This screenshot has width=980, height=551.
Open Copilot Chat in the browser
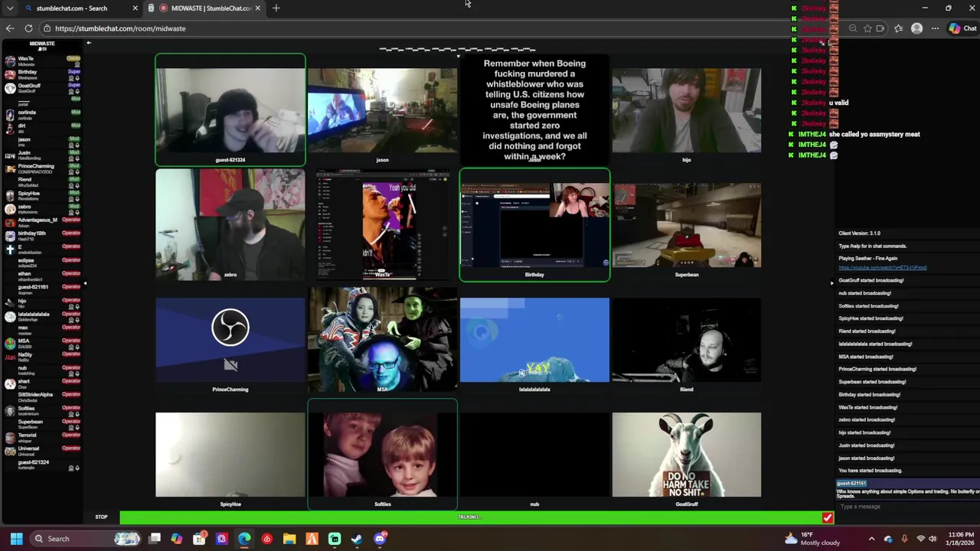coord(962,28)
